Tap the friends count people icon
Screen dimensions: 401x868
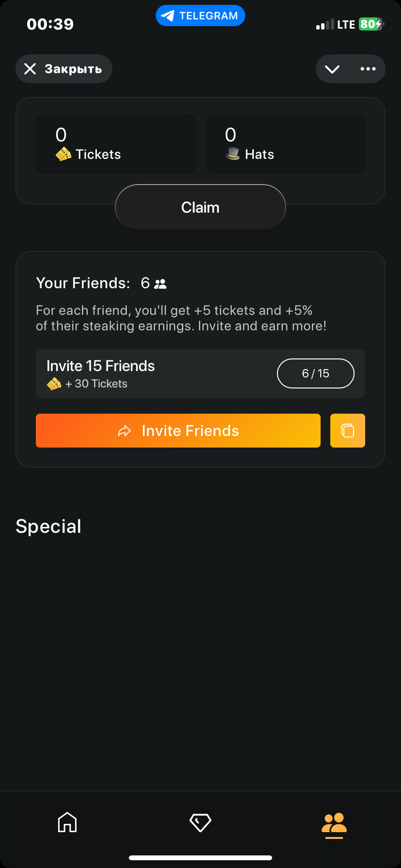[x=160, y=284]
